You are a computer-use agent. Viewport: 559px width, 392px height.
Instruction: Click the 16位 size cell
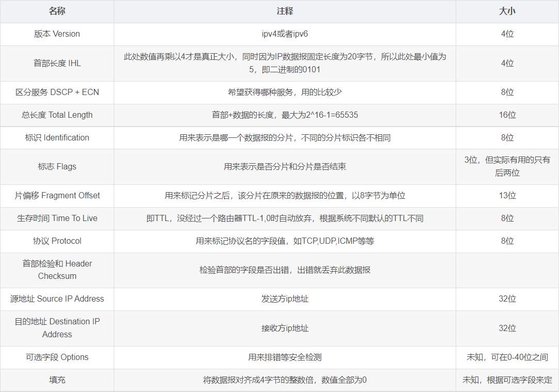pos(507,115)
